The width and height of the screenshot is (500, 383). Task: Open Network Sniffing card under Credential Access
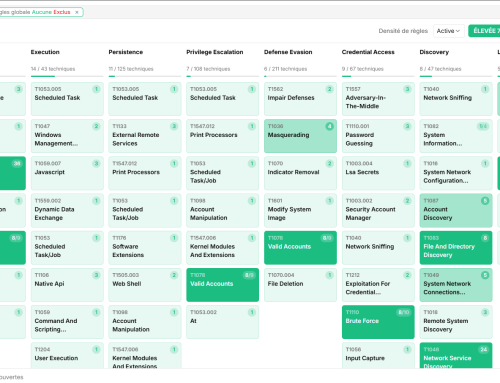point(378,248)
